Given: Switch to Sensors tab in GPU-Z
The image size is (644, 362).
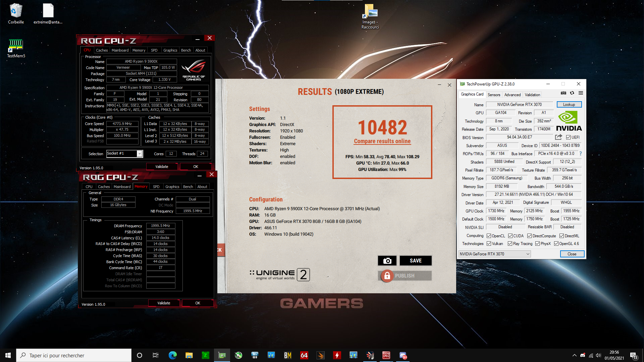Looking at the screenshot, I should tap(494, 95).
